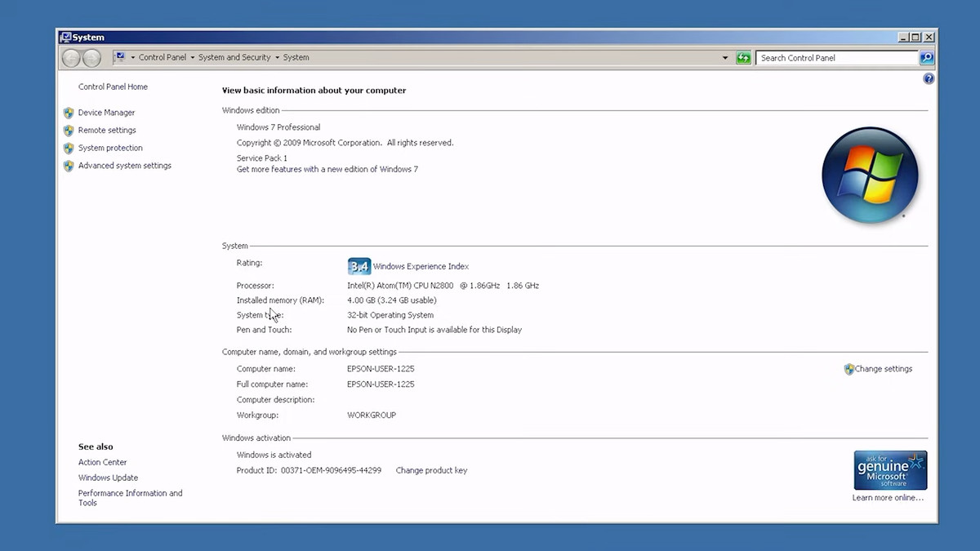Viewport: 980px width, 551px height.
Task: Click the Search Control Panel field
Action: pyautogui.click(x=836, y=58)
